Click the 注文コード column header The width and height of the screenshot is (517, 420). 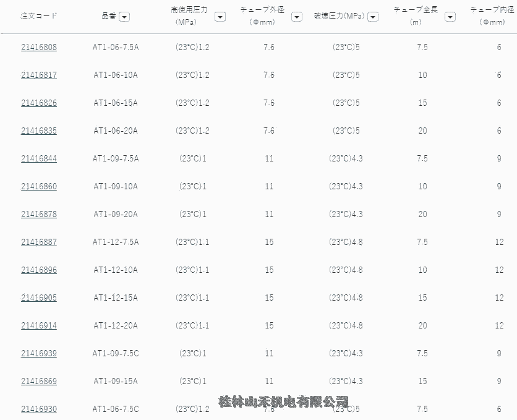39,16
